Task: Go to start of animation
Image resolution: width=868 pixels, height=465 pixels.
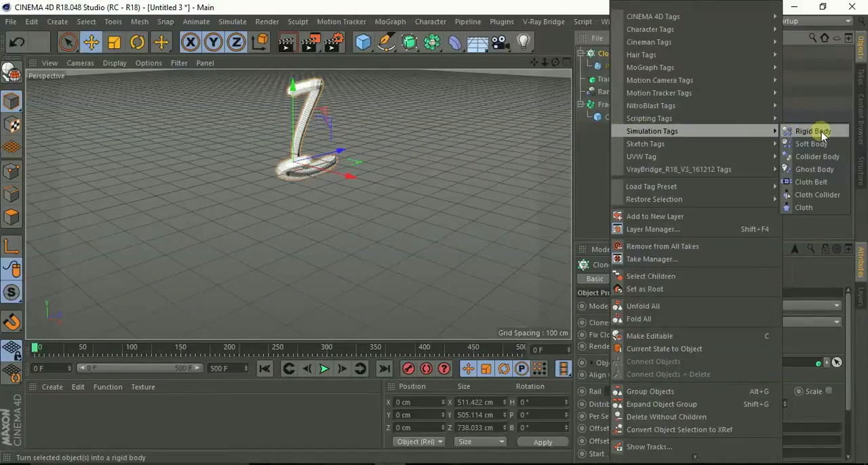Action: point(265,369)
